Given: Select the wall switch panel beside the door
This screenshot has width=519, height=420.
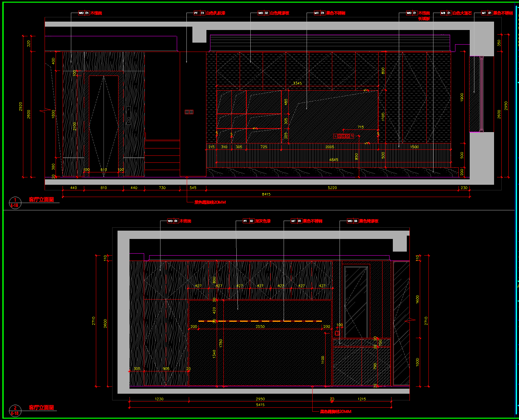Looking at the screenshot, I should tap(129, 115).
